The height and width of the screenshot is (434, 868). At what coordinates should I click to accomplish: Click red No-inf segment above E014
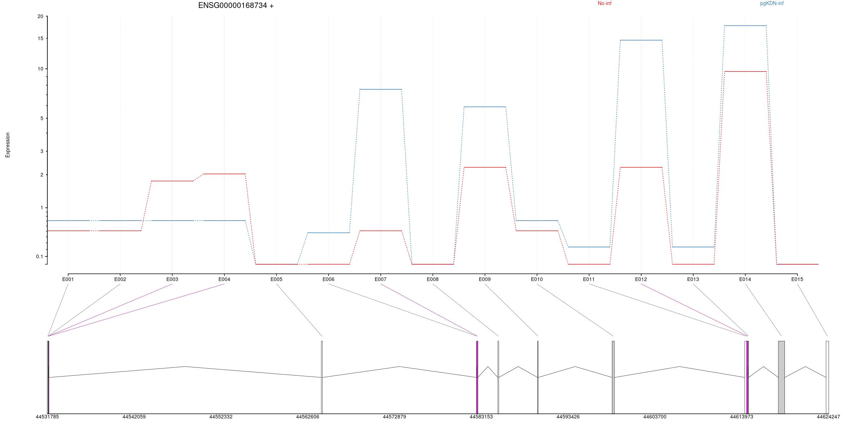(745, 72)
